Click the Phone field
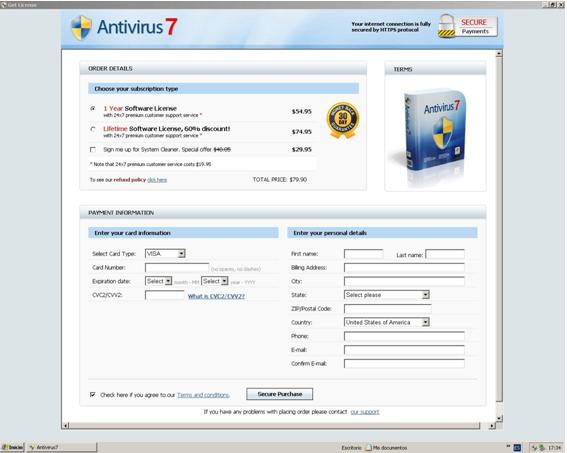The image size is (567, 453). (x=404, y=336)
